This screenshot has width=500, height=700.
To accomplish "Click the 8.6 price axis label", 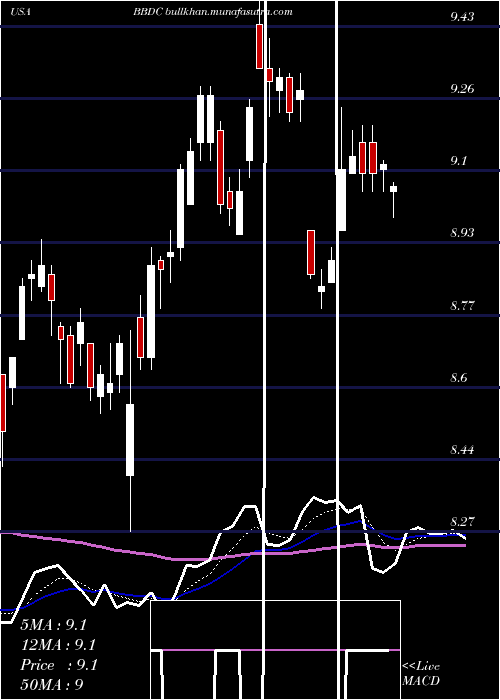I will point(459,378).
